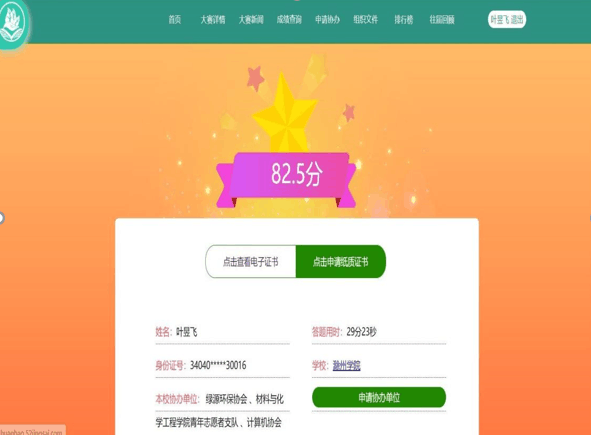Click the 叶昱飞 退出 logout button
This screenshot has width=591, height=435.
[507, 20]
